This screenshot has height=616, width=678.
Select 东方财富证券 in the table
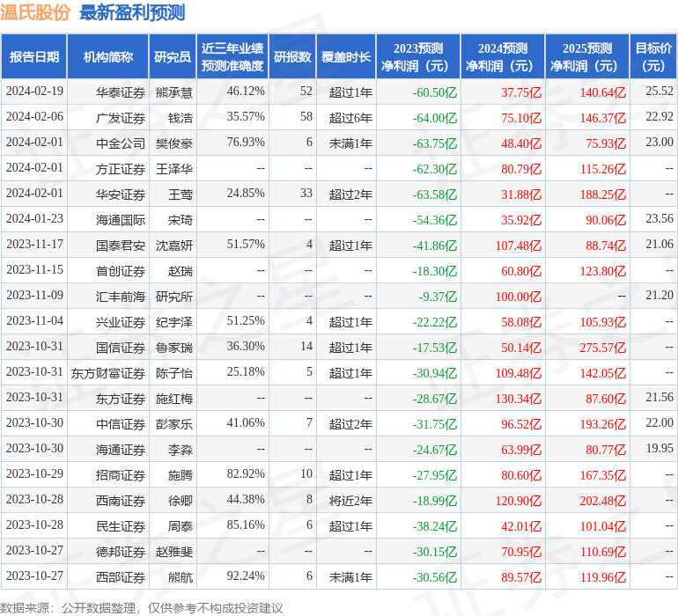click(x=108, y=373)
